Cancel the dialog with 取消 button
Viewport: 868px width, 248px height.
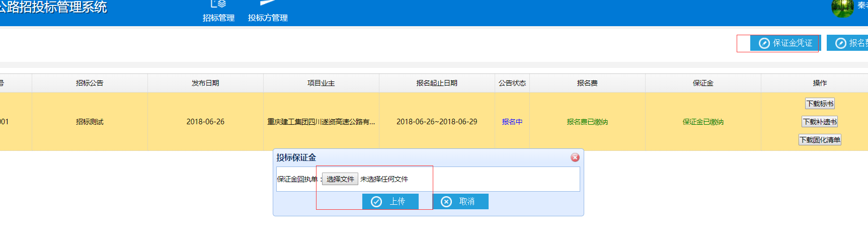pos(460,201)
